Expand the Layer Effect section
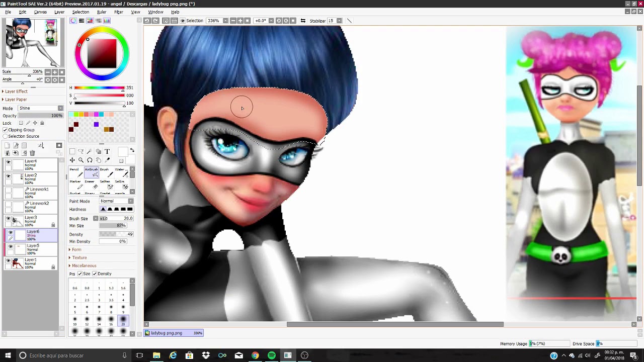The width and height of the screenshot is (644, 362). coord(15,92)
